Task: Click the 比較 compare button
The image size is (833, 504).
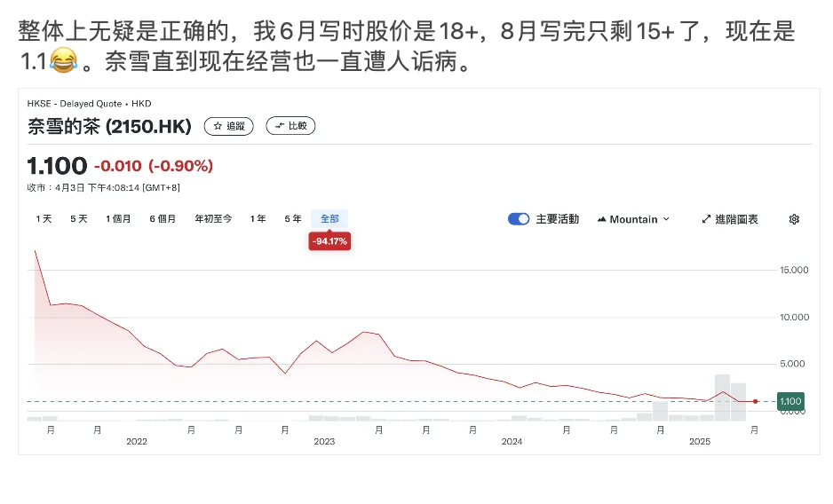Action: click(x=290, y=126)
